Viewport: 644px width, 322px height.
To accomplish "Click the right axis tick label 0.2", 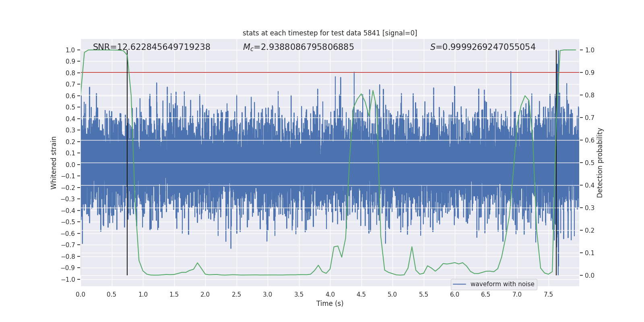I will point(590,230).
